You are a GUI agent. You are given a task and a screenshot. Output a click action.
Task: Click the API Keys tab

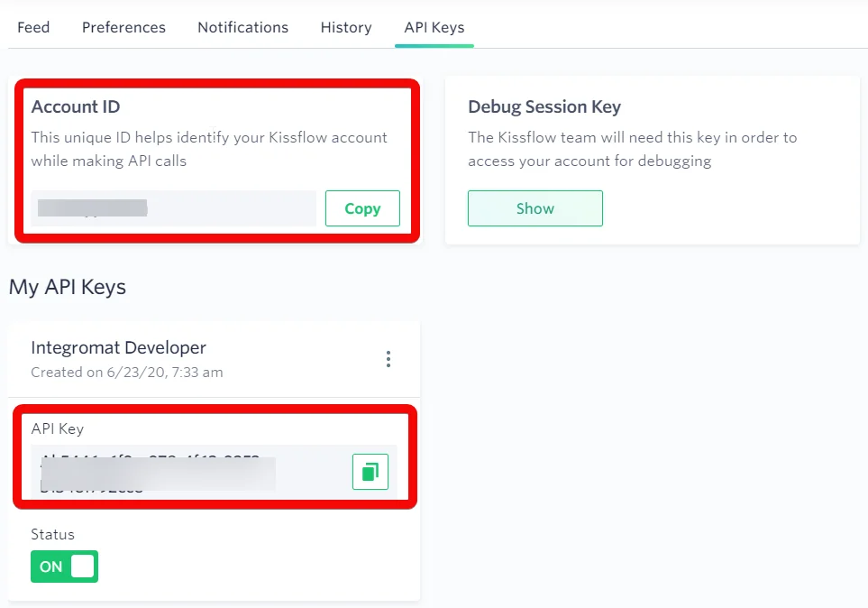[x=434, y=27]
